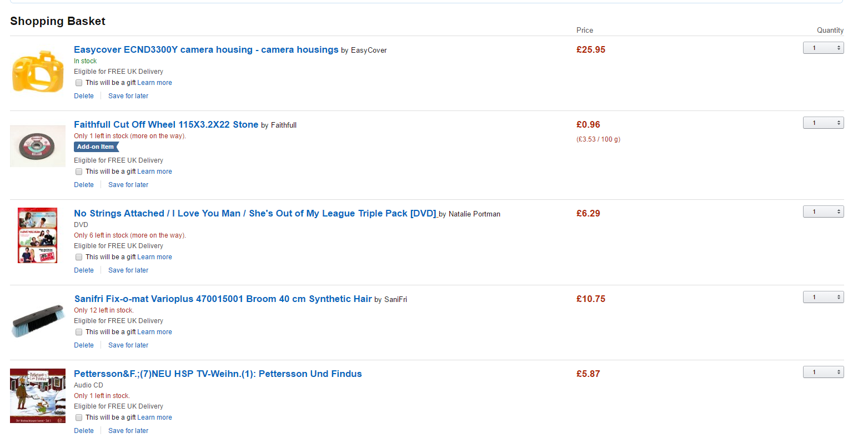
Task: Delete the Pettersson Und Findus audio CD
Action: [x=84, y=431]
